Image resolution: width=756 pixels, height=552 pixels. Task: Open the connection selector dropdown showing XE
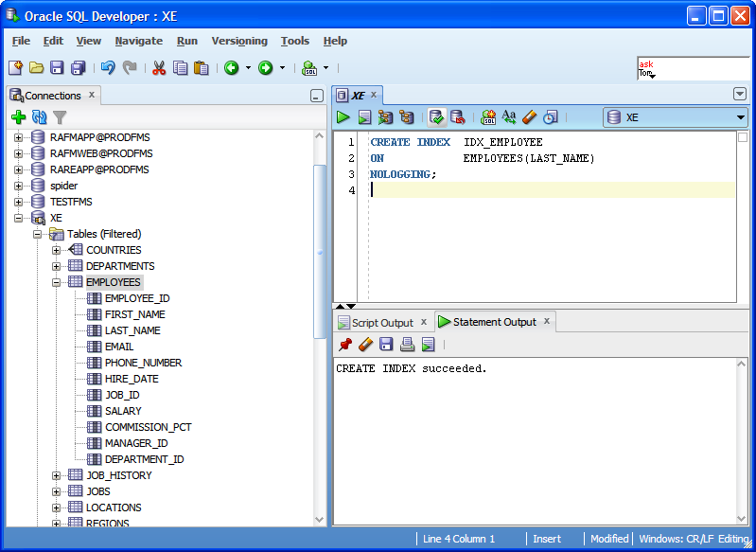(676, 117)
